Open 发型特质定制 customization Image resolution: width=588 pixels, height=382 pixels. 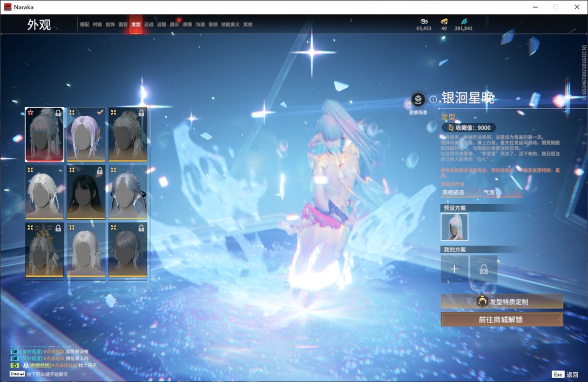click(502, 301)
